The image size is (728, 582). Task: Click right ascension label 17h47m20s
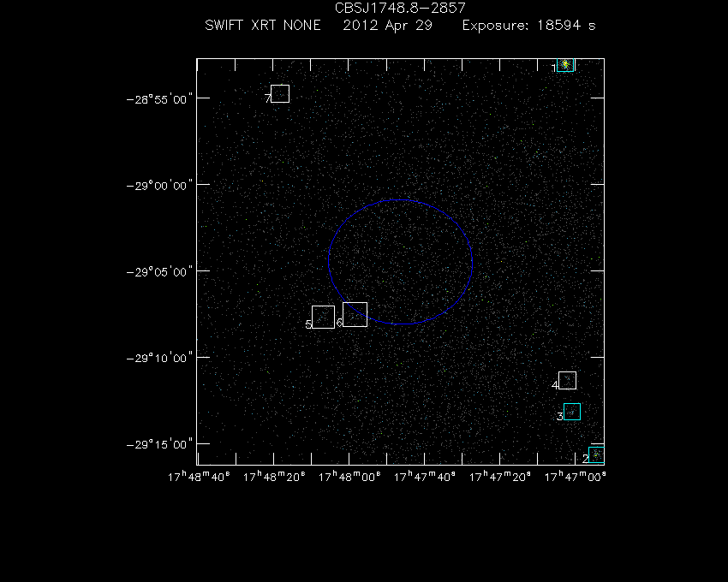pyautogui.click(x=499, y=477)
